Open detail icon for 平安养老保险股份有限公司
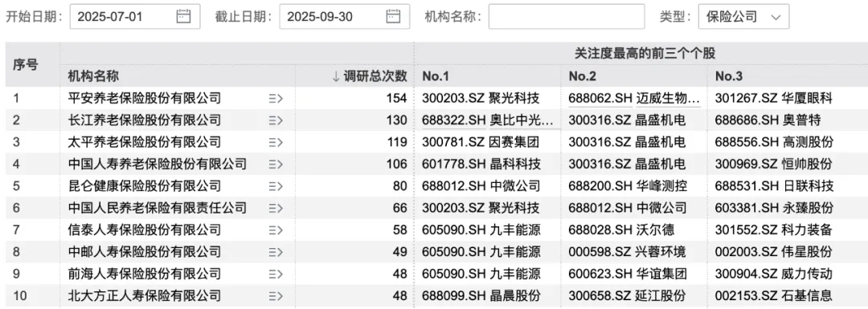 click(276, 99)
